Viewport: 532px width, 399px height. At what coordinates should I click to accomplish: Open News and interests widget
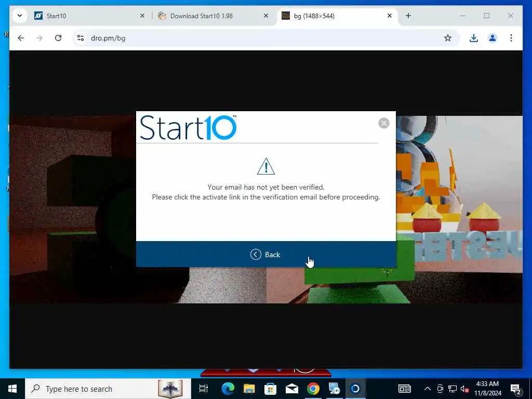404,389
